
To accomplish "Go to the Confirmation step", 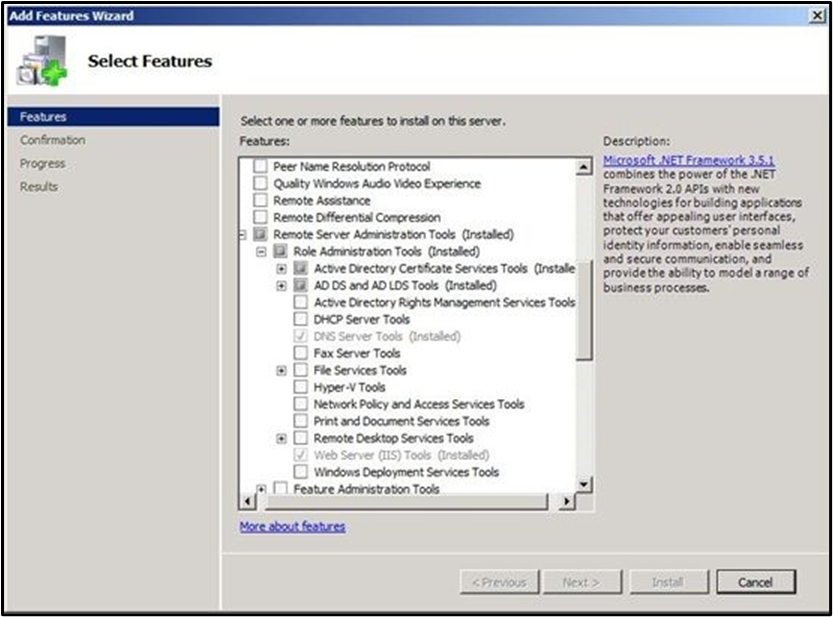I will tap(52, 140).
